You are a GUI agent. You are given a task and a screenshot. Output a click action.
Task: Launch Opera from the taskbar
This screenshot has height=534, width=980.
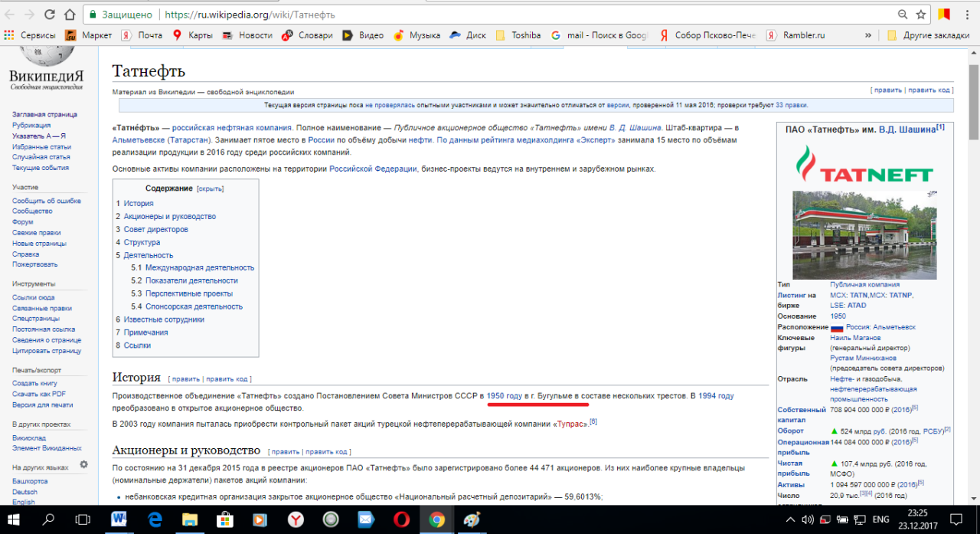[401, 519]
